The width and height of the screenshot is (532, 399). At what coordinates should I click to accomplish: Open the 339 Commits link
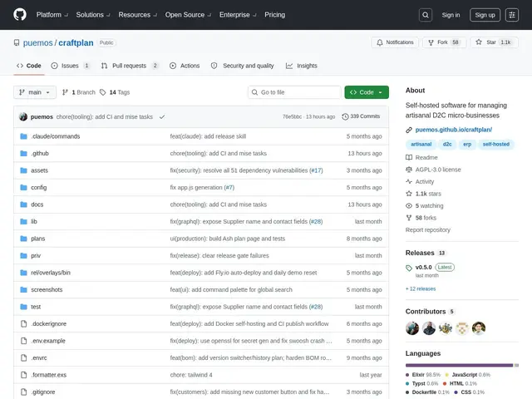361,116
